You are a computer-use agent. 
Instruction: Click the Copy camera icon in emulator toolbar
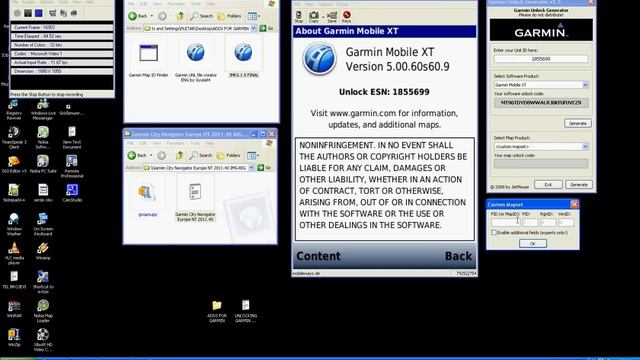click(x=313, y=16)
